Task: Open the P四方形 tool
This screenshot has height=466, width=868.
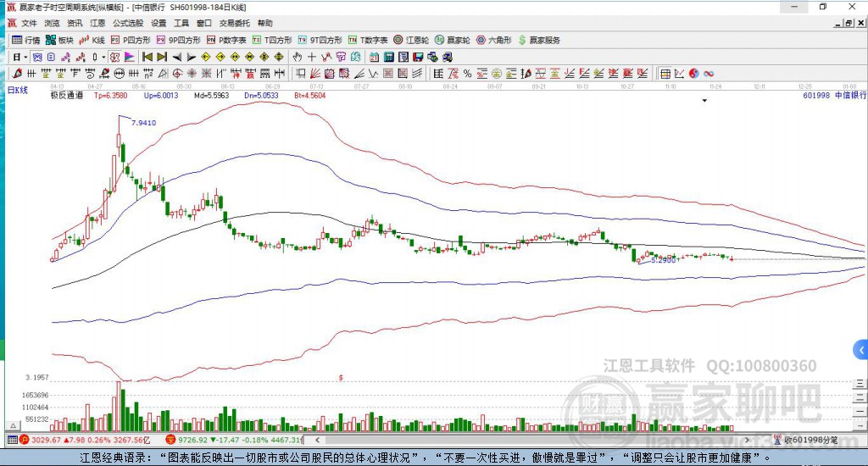Action: (x=131, y=40)
